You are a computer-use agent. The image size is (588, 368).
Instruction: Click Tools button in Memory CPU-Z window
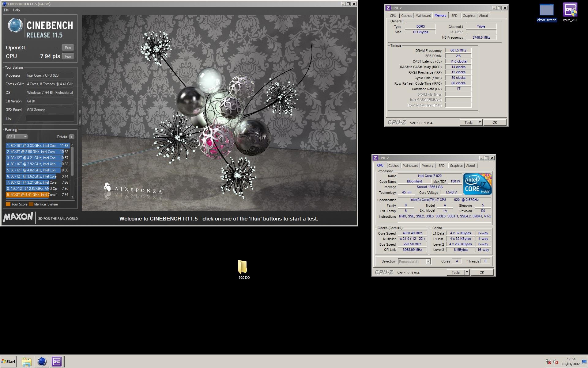tap(468, 122)
